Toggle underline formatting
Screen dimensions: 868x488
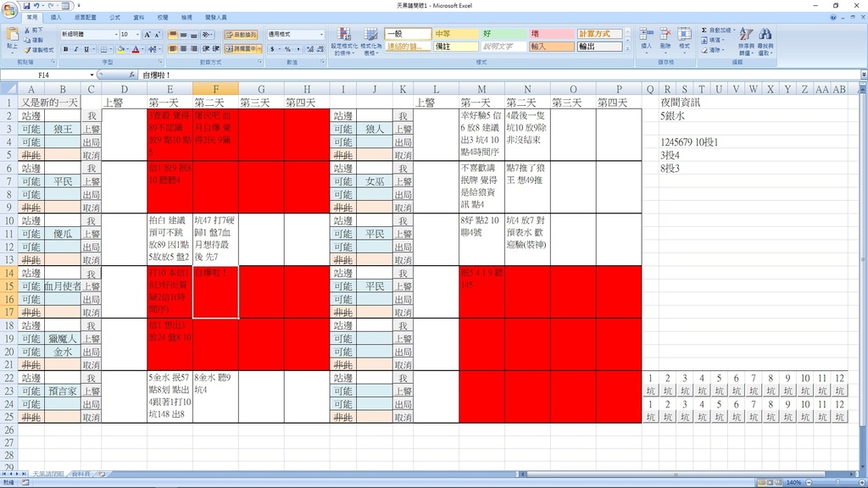86,49
